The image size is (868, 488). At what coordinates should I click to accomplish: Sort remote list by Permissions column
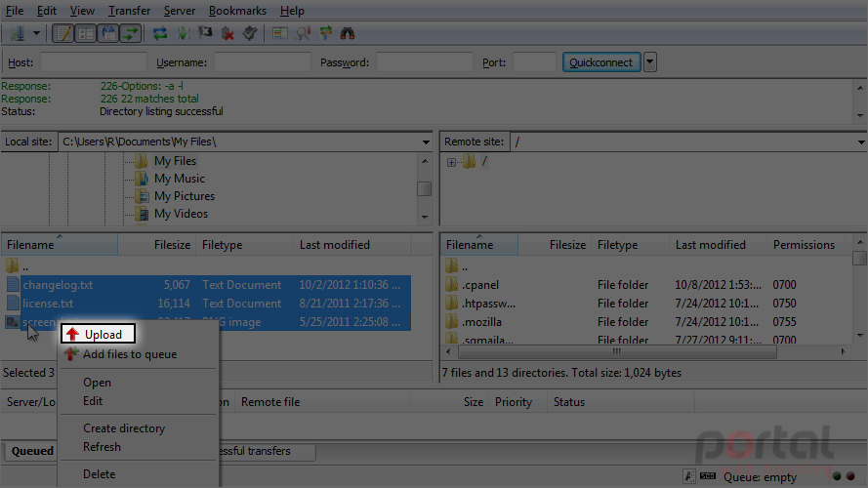click(x=805, y=245)
